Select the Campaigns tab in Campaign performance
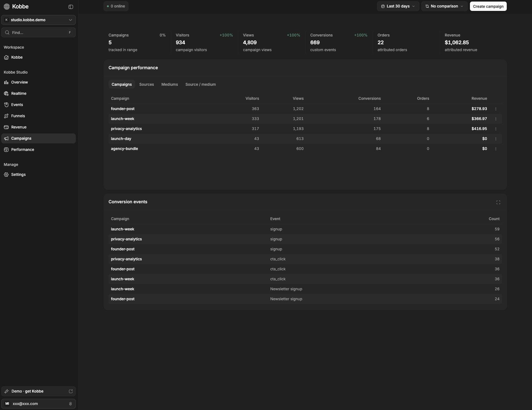The image size is (532, 410). pyautogui.click(x=122, y=84)
